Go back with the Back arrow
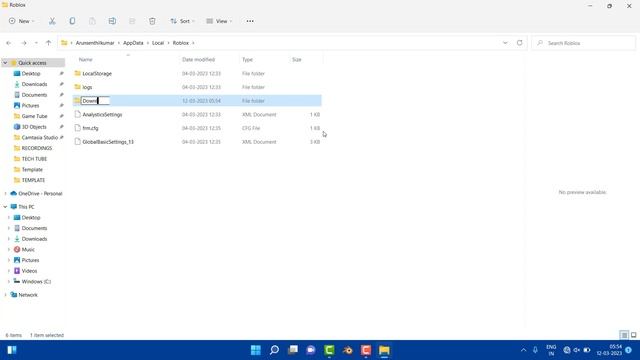This screenshot has height=360, width=640. [9, 43]
